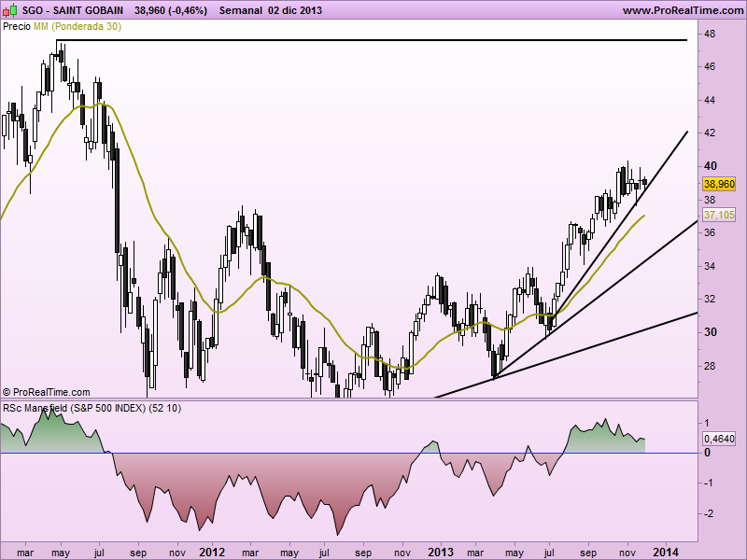Viewport: 747px width, 560px height.
Task: Click the price value 38,960 (-0,46%) in header
Action: point(171,10)
